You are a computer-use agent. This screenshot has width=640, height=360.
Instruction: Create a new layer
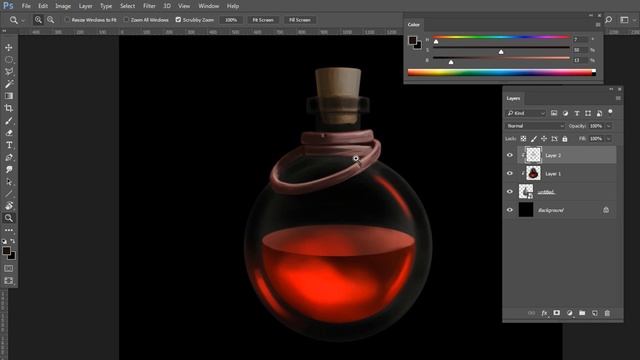595,313
